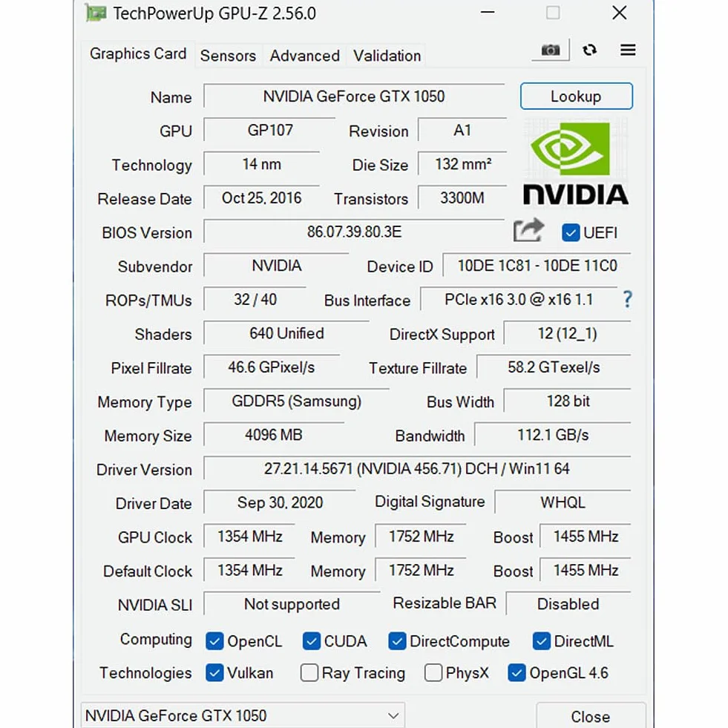
Task: Switch to the Validation tab
Action: [387, 56]
